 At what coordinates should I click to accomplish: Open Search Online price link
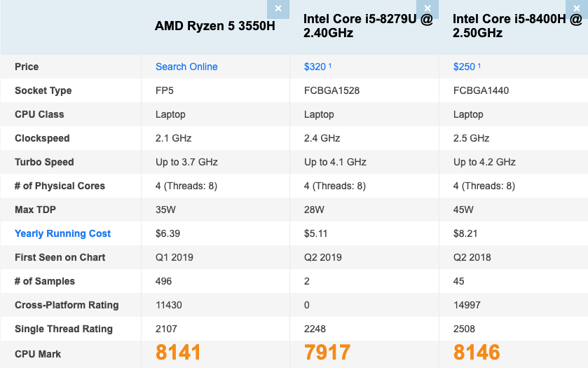186,67
